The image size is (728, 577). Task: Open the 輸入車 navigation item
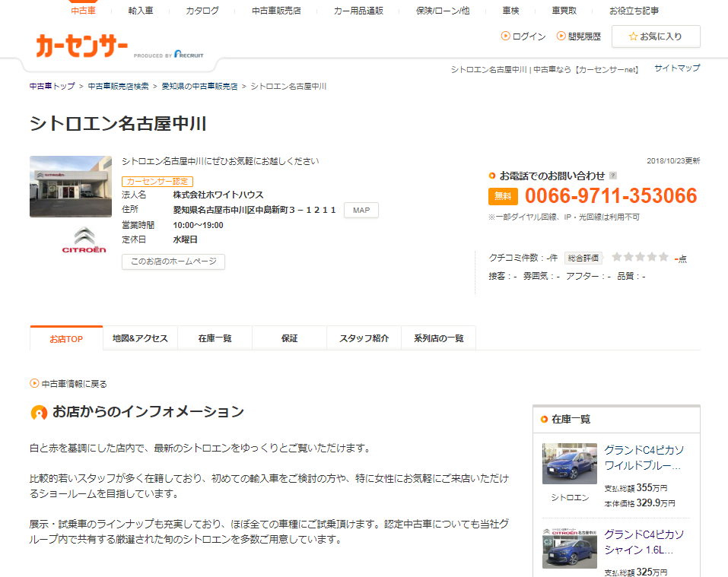pyautogui.click(x=141, y=10)
